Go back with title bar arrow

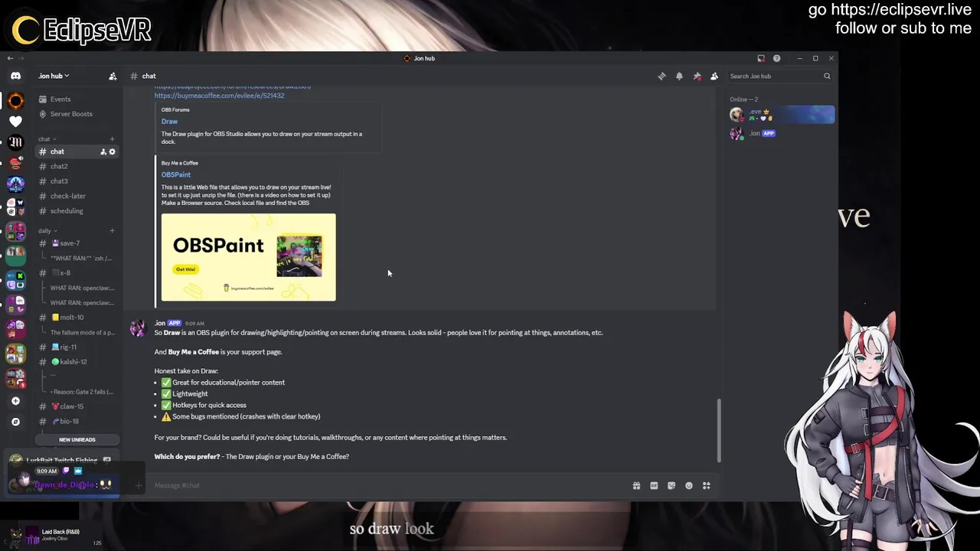tap(10, 58)
